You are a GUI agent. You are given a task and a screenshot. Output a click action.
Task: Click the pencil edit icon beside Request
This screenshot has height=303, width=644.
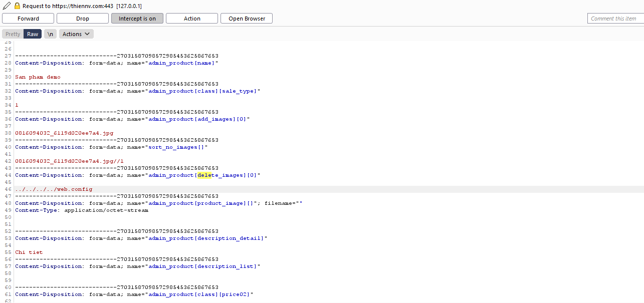[x=7, y=6]
